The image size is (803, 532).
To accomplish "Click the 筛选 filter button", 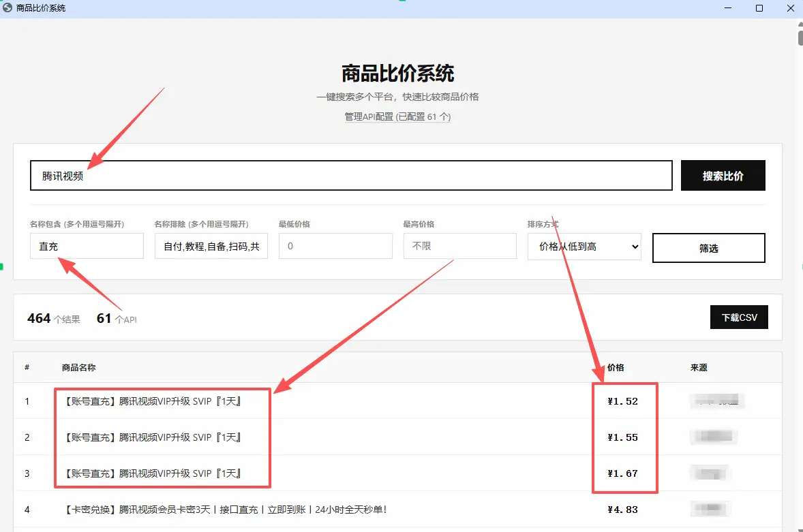I will (x=708, y=248).
